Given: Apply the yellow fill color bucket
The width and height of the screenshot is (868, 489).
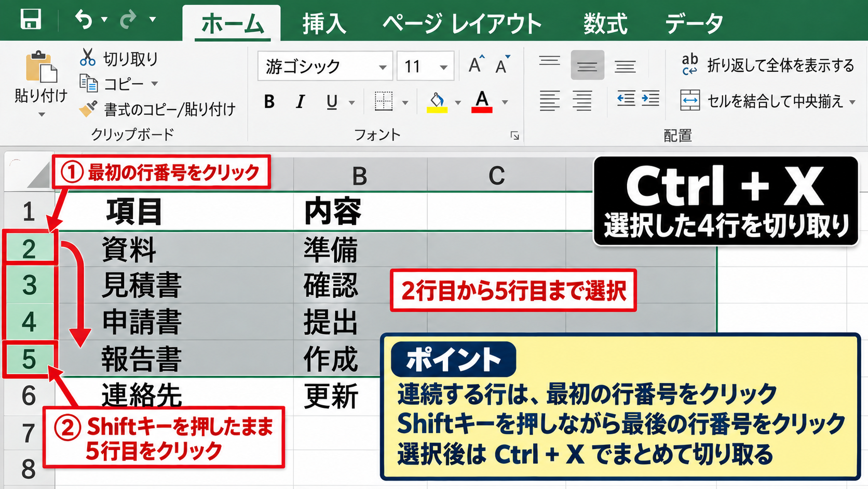Looking at the screenshot, I should click(437, 102).
